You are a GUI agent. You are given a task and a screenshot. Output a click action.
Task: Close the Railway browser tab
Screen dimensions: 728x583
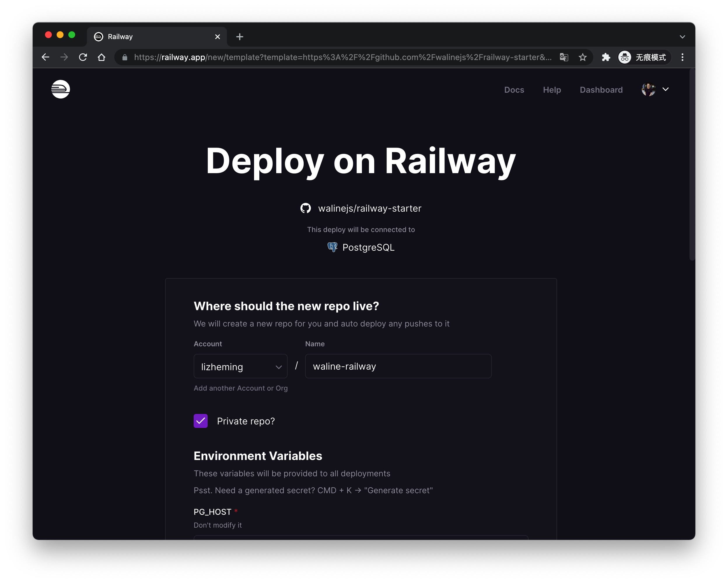[218, 37]
